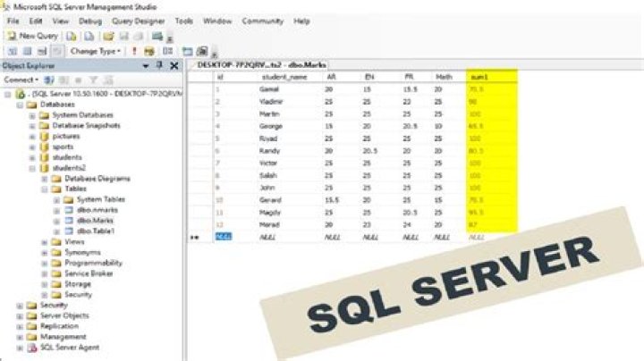
Task: Click the Verify SQL Syntax icon
Action: (x=149, y=51)
